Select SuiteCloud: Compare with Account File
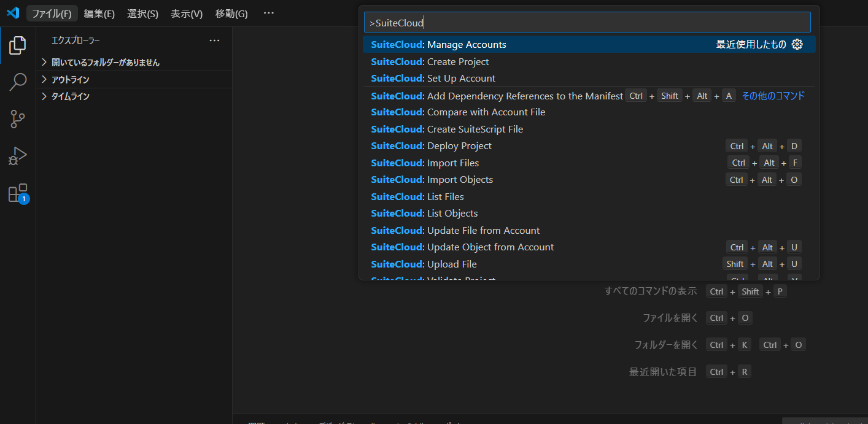Image resolution: width=868 pixels, height=424 pixels. click(589, 112)
